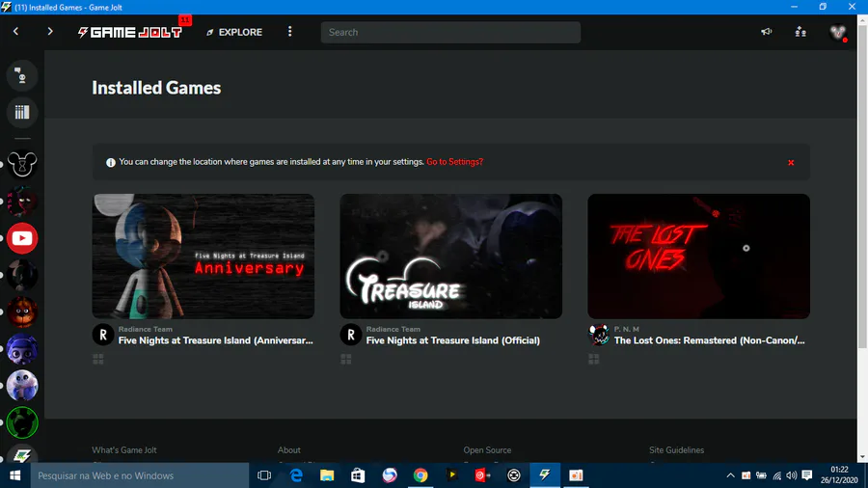868x488 pixels.
Task: Dismiss the install location info banner
Action: pyautogui.click(x=791, y=162)
